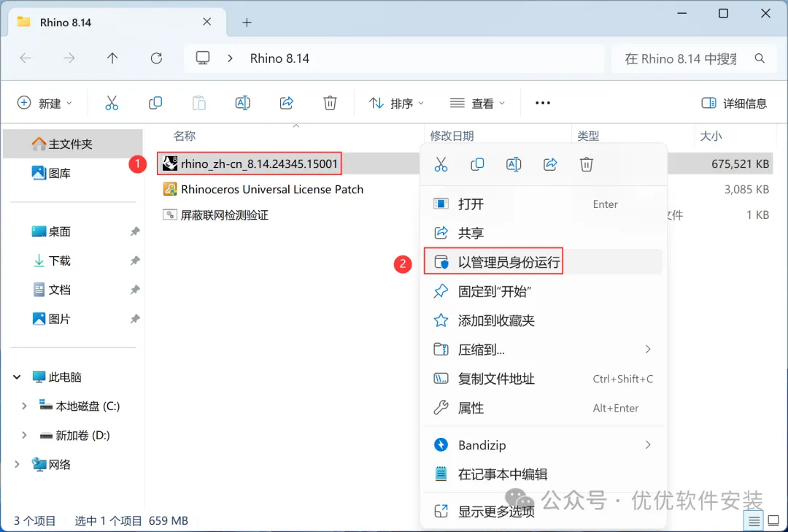The width and height of the screenshot is (788, 532).
Task: Click the rename icon in the context menu
Action: [514, 164]
